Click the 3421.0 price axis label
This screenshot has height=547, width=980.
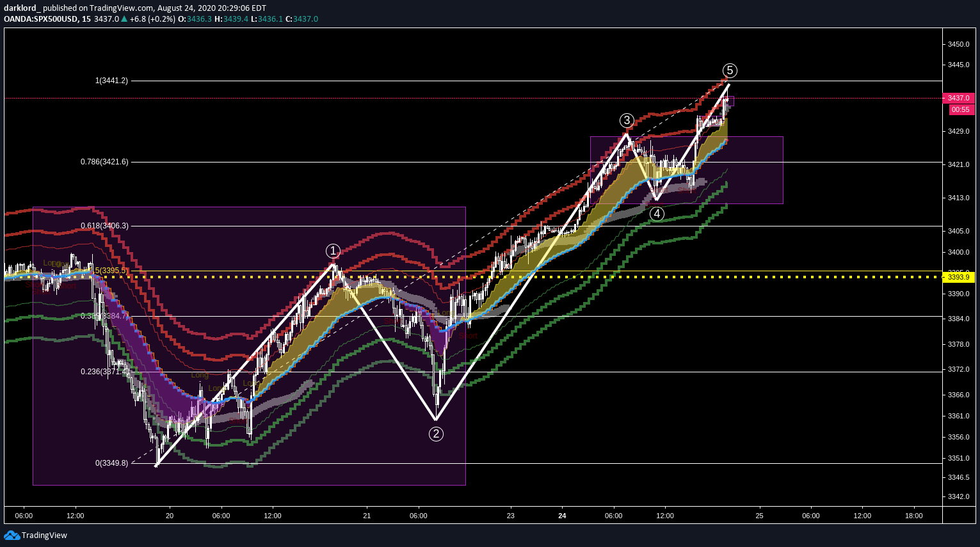[x=958, y=164]
